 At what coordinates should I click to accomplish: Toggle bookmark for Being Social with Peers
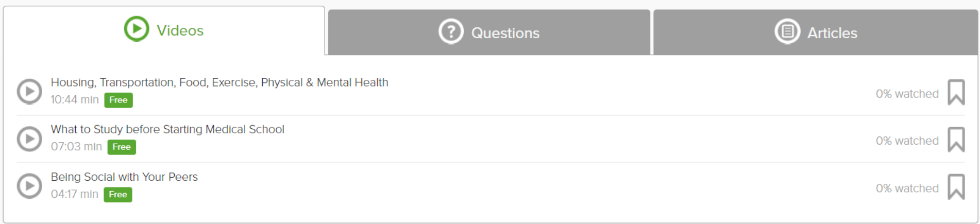(956, 187)
